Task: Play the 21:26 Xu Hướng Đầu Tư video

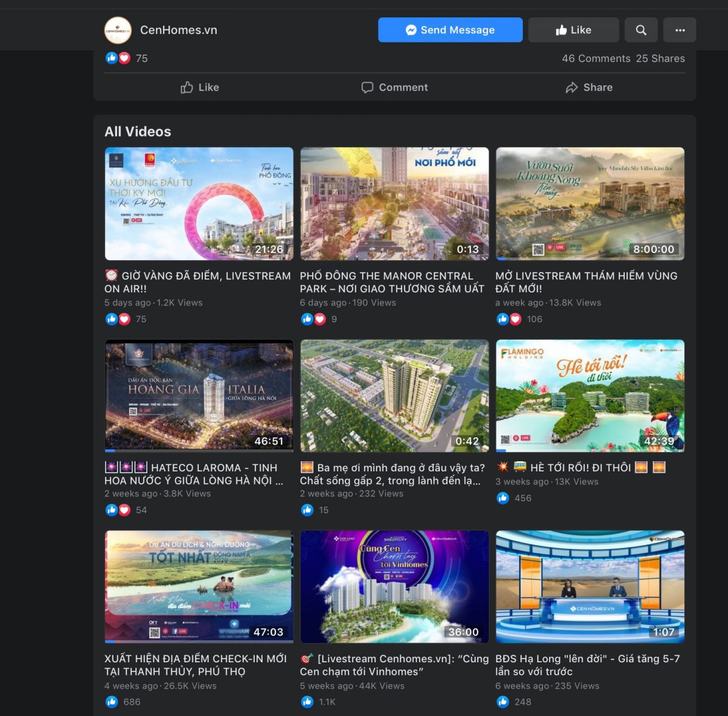Action: tap(199, 203)
